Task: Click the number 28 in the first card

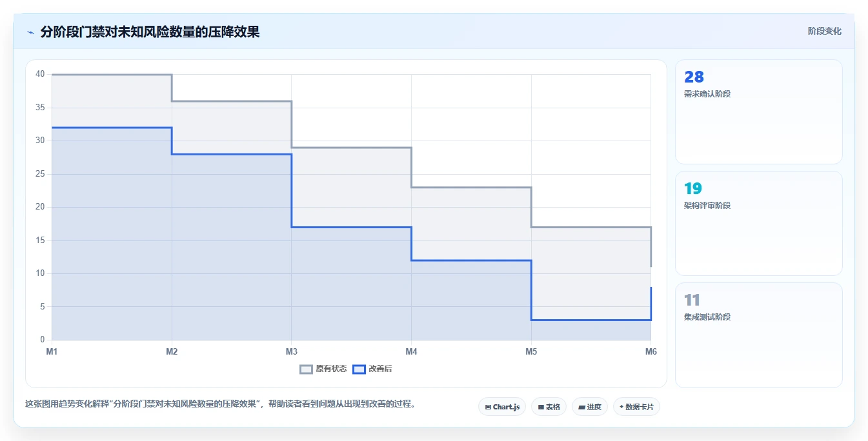Action: click(x=694, y=77)
